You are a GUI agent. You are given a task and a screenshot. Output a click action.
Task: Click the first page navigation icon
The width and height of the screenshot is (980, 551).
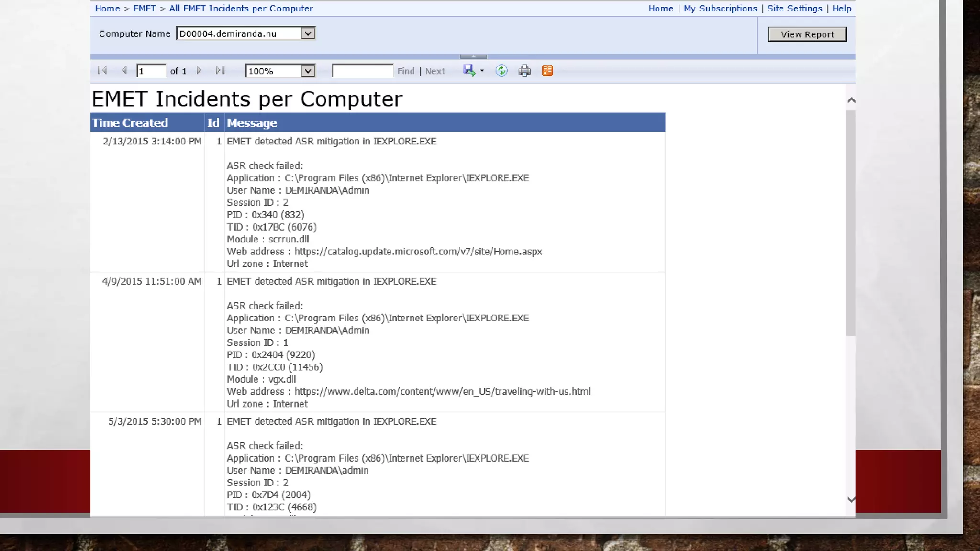102,71
